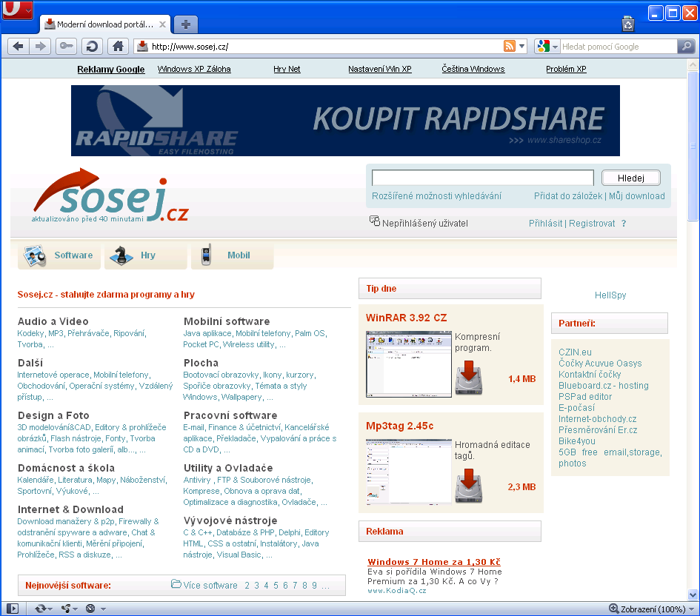Go back with the Back arrow
Viewport: 700px width, 616px height.
pos(19,47)
